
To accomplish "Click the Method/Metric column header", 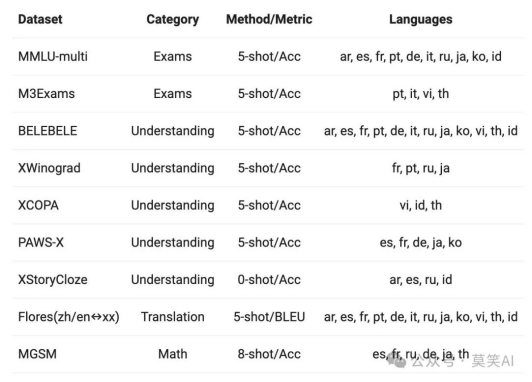I will tap(269, 19).
